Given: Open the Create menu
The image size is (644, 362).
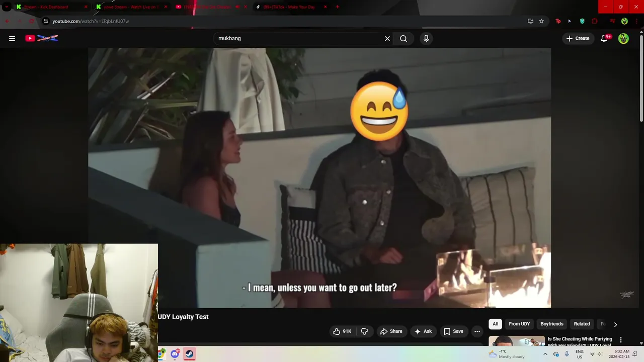Looking at the screenshot, I should pos(578,38).
